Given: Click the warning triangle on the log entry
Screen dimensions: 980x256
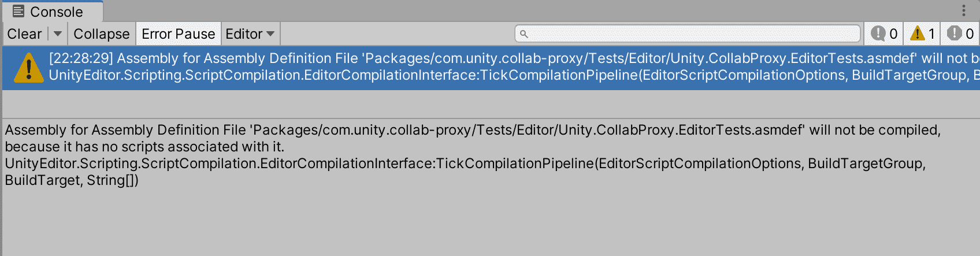Looking at the screenshot, I should pos(28,67).
